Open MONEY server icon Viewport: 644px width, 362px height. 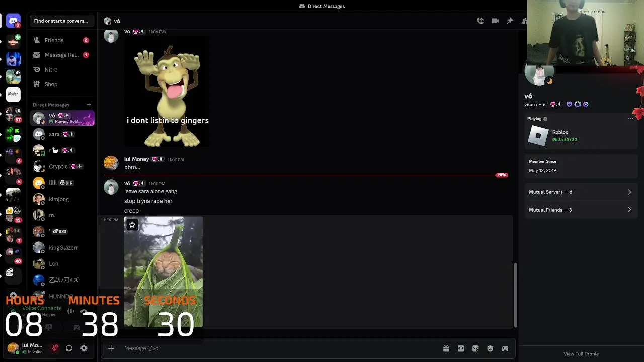13,94
